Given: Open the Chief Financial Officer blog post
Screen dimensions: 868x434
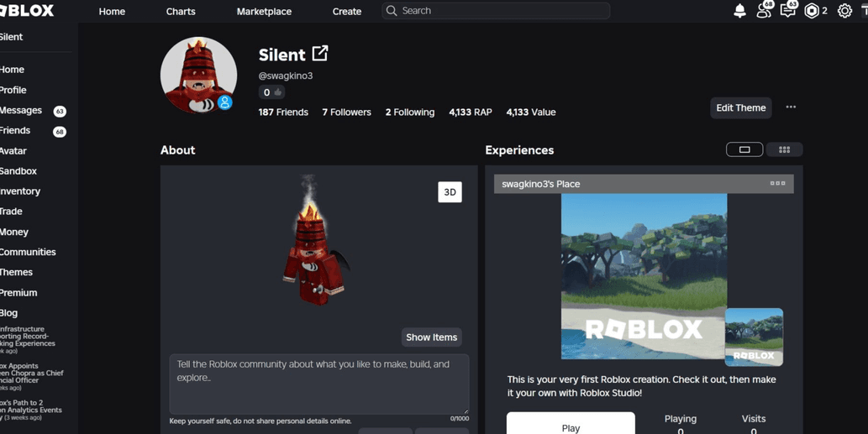Looking at the screenshot, I should tap(32, 377).
